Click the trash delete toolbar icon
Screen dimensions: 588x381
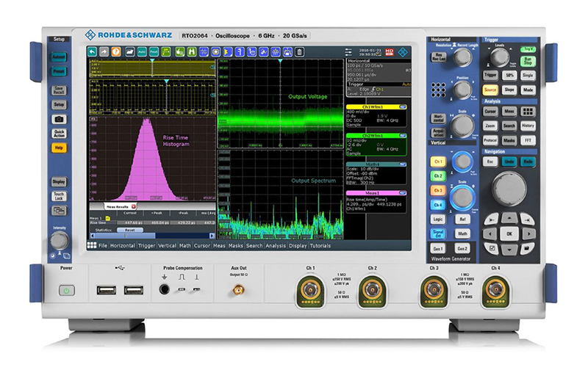(299, 51)
